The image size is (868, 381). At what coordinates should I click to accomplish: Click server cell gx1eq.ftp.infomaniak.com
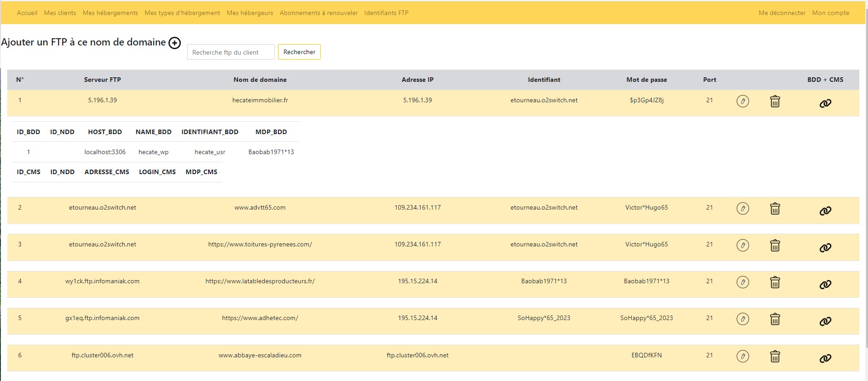pyautogui.click(x=102, y=318)
